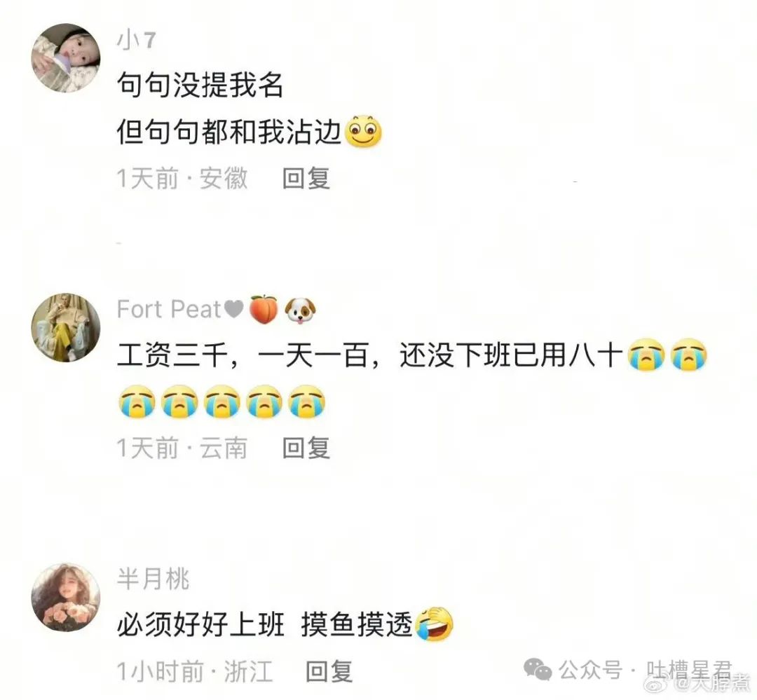Click the username 半月桃
This screenshot has width=757, height=700.
[x=153, y=579]
